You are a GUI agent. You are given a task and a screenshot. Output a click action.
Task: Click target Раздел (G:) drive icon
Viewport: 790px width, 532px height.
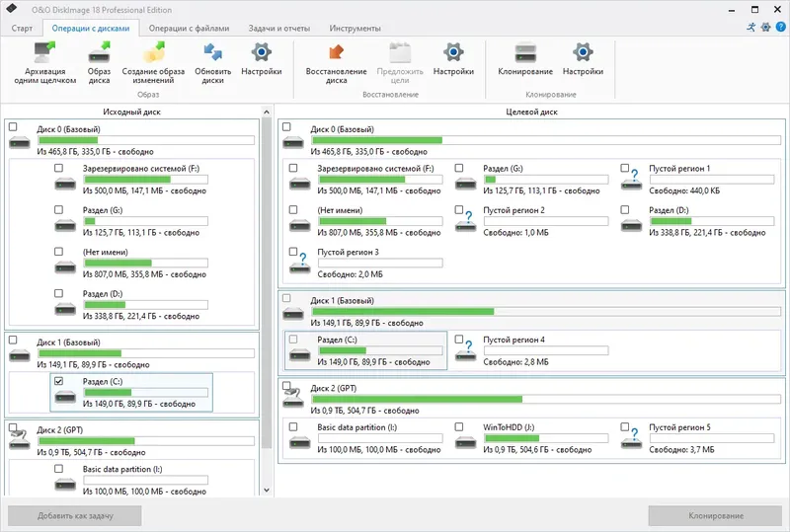click(x=465, y=183)
